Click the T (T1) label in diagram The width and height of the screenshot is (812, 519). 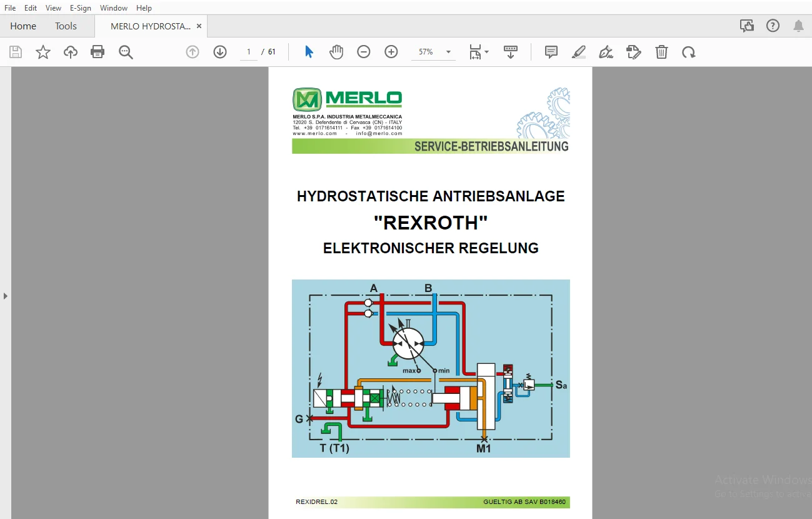pyautogui.click(x=334, y=448)
